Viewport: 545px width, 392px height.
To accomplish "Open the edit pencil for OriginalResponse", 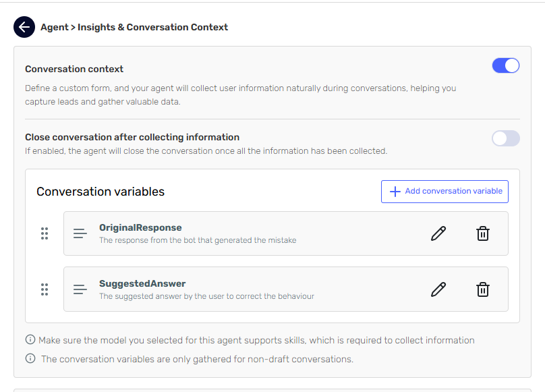I will pos(438,233).
